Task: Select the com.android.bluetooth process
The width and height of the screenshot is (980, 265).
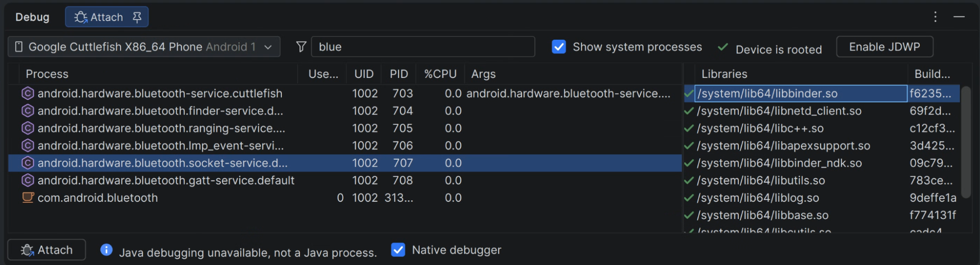Action: [345, 197]
